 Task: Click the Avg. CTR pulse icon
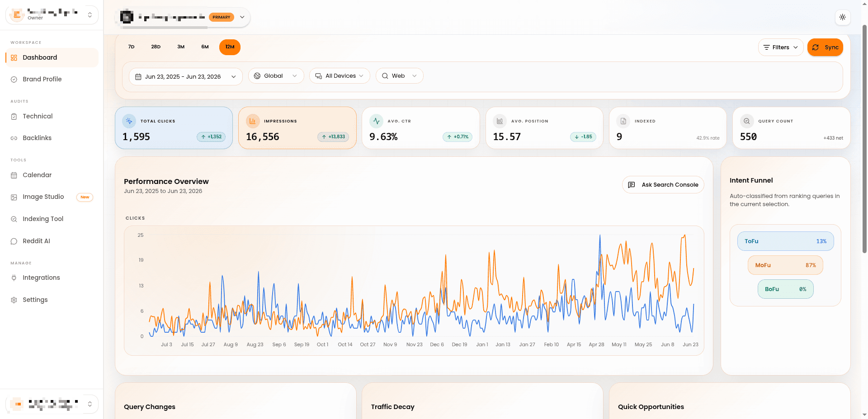[376, 121]
